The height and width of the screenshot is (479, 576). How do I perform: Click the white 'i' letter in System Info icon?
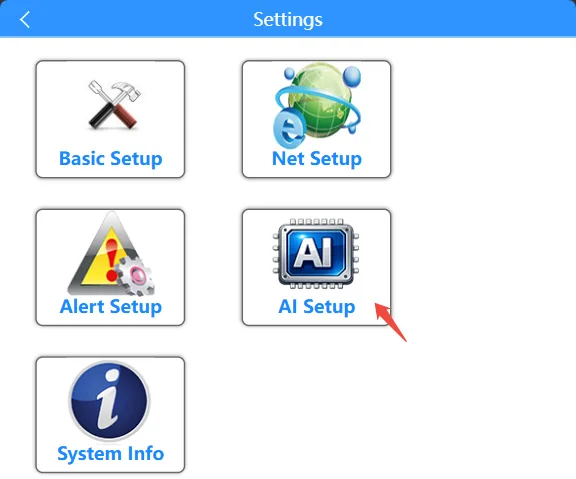coord(108,400)
